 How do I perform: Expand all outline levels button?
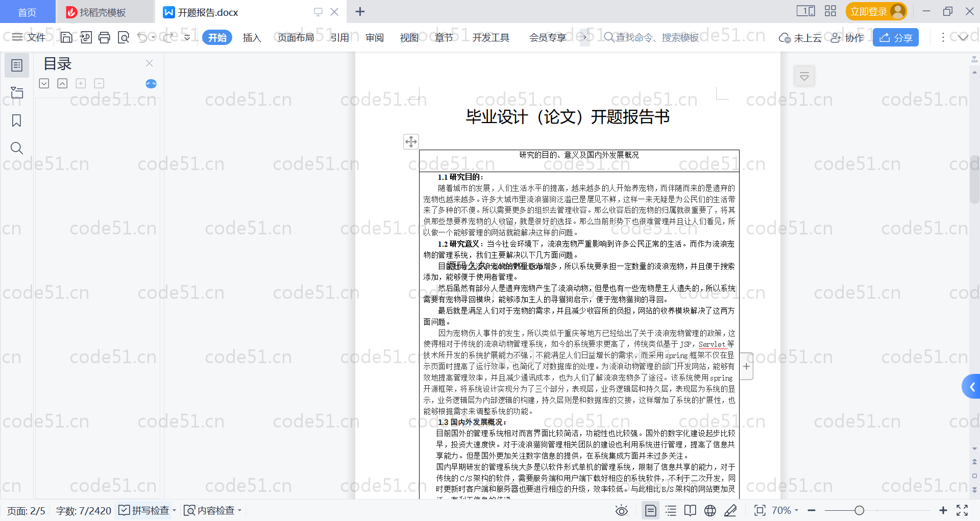(44, 83)
